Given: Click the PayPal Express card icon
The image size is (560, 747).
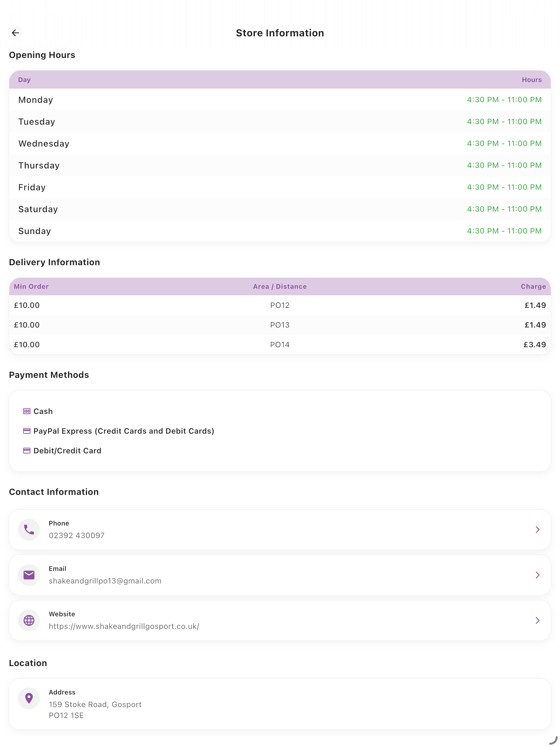Looking at the screenshot, I should (x=27, y=431).
